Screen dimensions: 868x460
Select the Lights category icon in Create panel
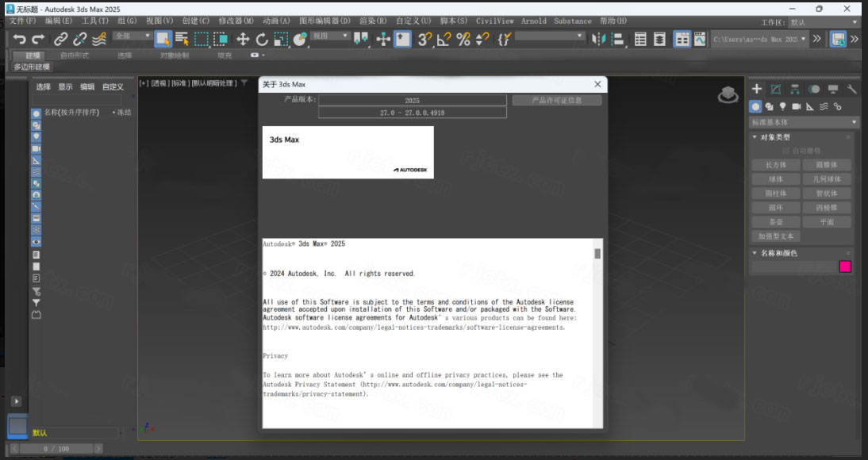783,106
